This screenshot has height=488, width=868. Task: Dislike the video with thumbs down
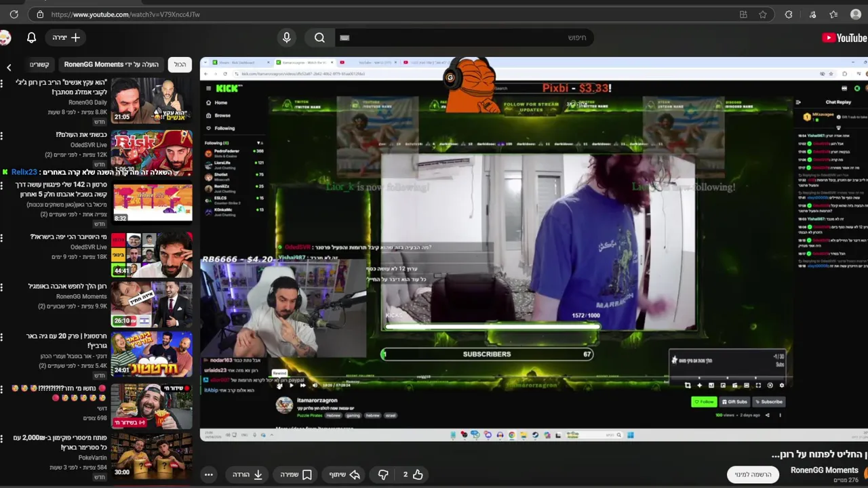(x=383, y=474)
